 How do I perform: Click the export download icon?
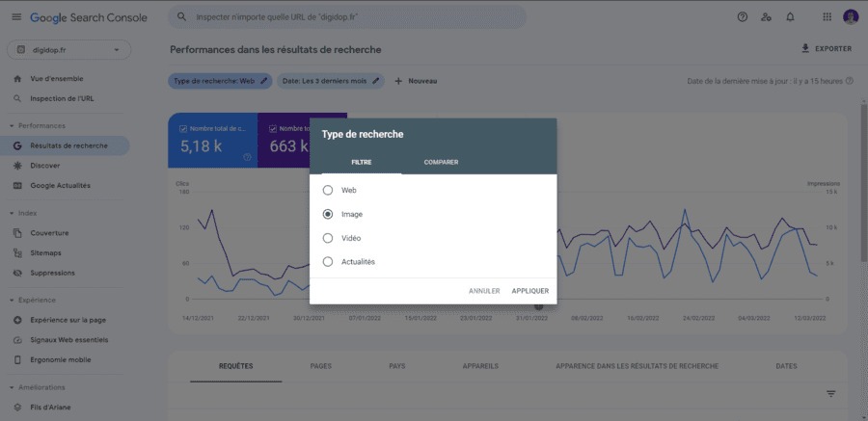(x=805, y=49)
